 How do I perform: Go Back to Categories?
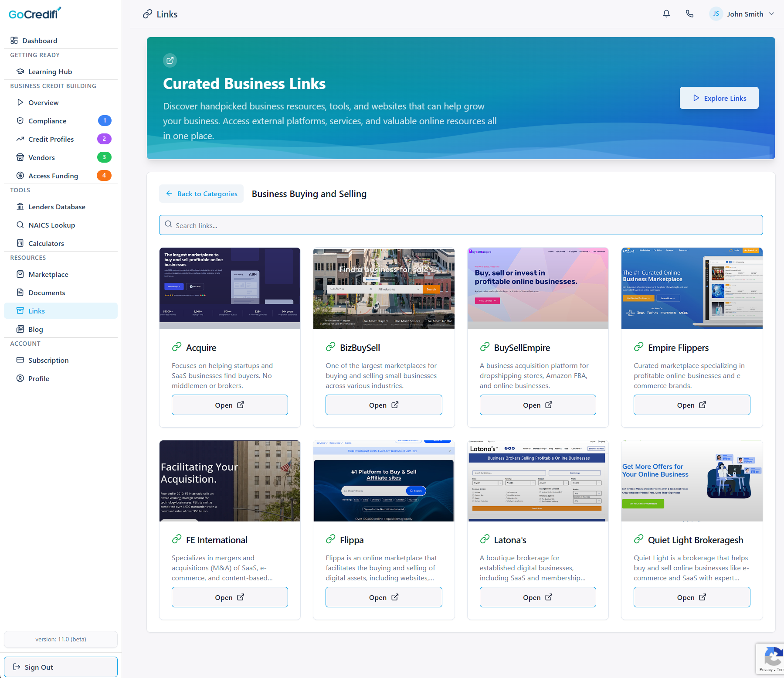click(201, 194)
